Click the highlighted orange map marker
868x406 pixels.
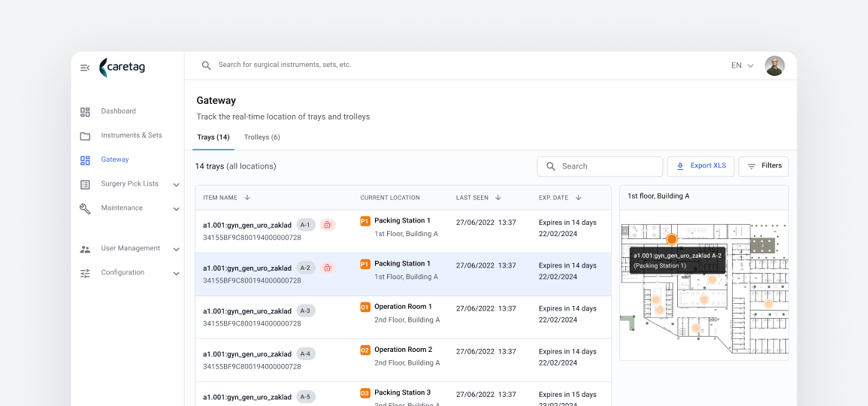[672, 239]
